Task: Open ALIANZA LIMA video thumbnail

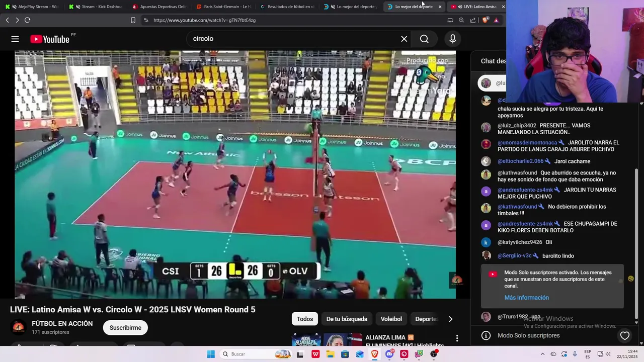Action: [x=327, y=340]
